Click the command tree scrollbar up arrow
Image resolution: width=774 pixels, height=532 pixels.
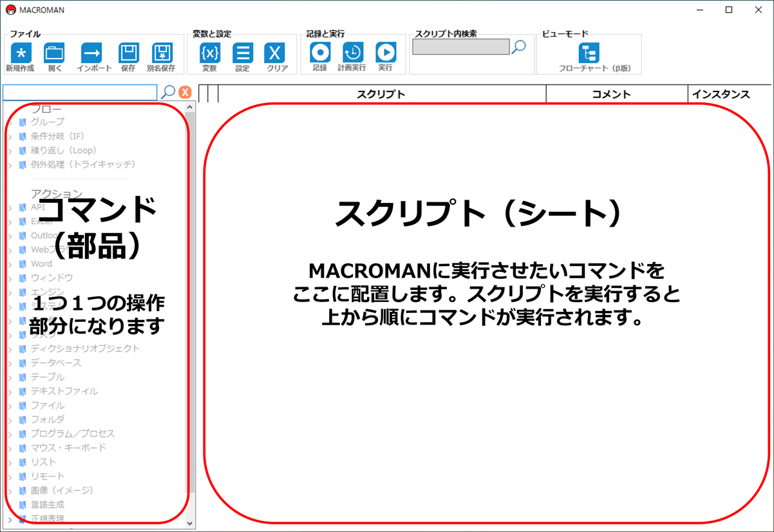tap(190, 107)
